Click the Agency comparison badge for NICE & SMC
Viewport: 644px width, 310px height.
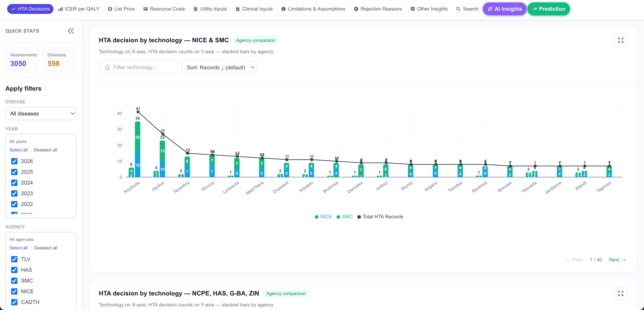[256, 40]
